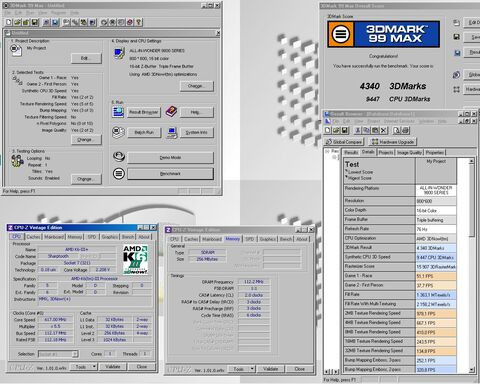Expand the tree node in Result Browser sidebar
480x384 pixels.
pyautogui.click(x=328, y=151)
